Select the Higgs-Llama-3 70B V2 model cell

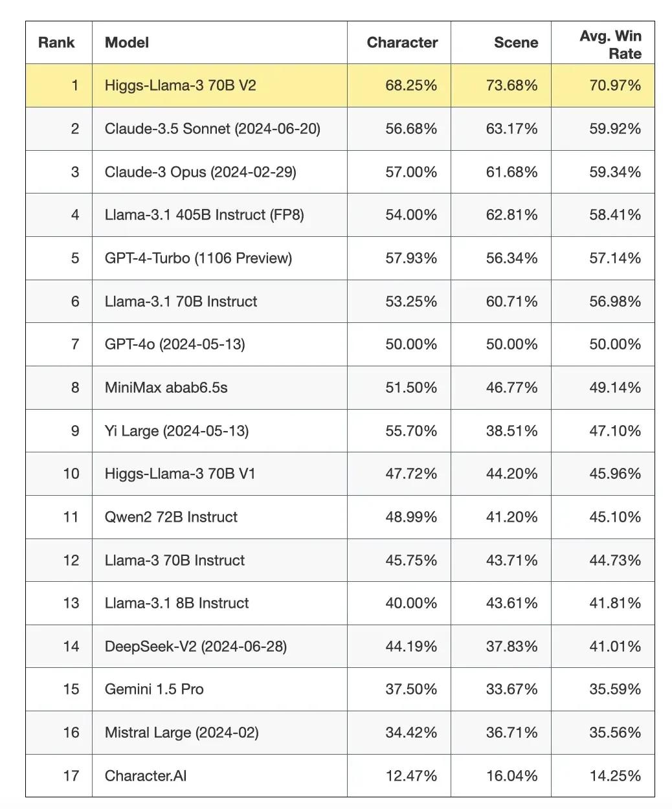pos(181,85)
